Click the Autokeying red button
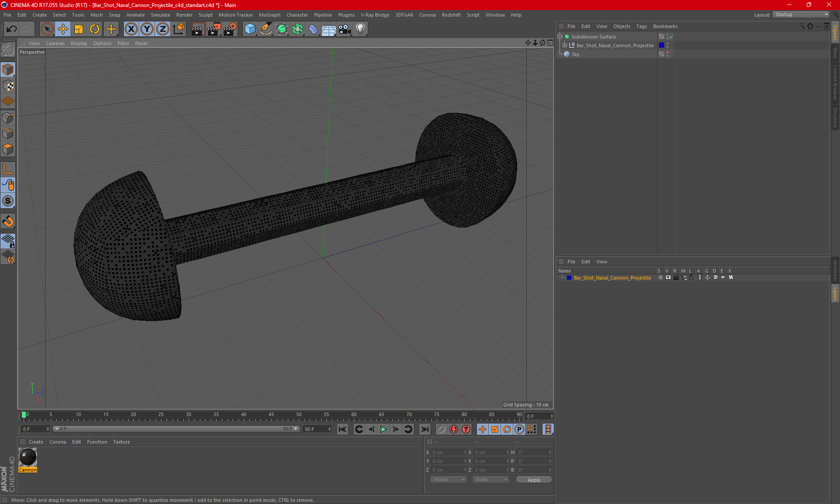Image resolution: width=840 pixels, height=504 pixels. (x=454, y=429)
